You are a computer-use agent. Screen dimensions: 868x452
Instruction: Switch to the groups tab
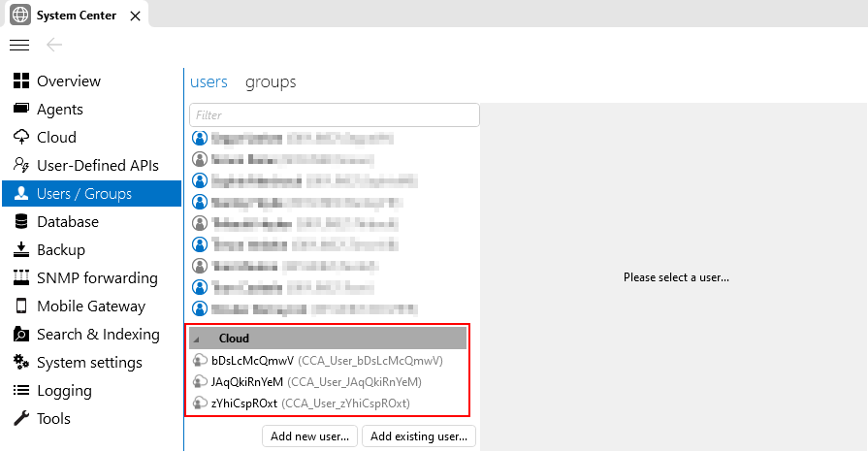coord(271,82)
